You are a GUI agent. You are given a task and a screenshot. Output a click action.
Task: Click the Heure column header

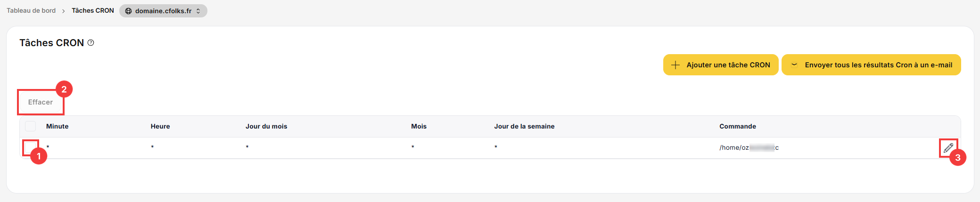(x=160, y=126)
